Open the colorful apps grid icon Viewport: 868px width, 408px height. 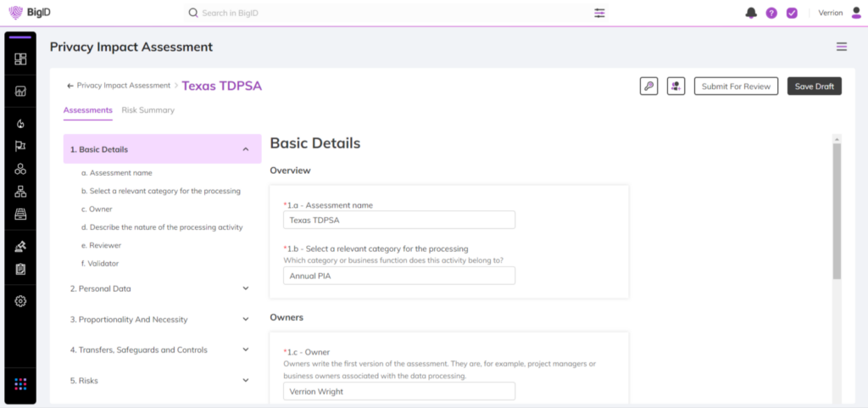click(20, 384)
